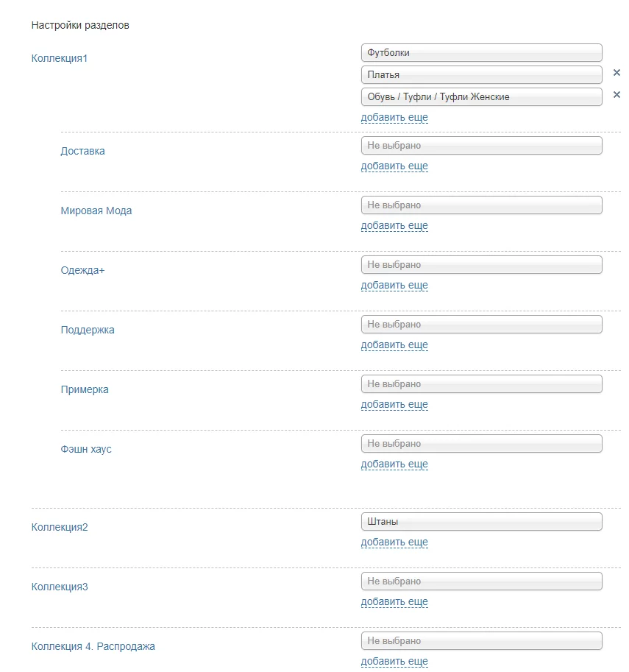This screenshot has height=672, width=629.
Task: Open the Мировая Мода link
Action: pyautogui.click(x=96, y=211)
